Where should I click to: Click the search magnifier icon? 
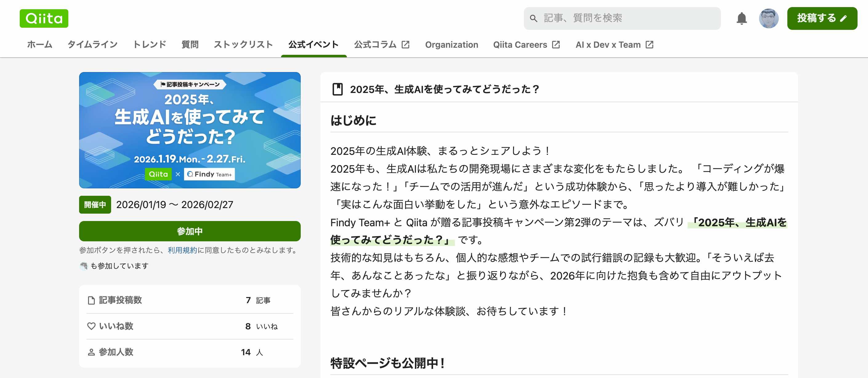533,18
